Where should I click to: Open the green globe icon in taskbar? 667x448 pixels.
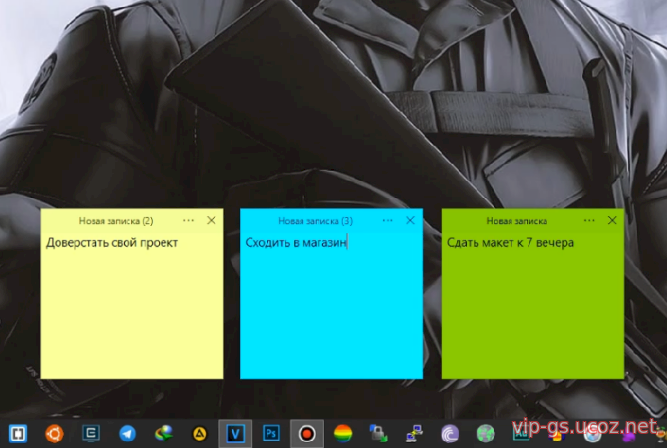[x=486, y=434]
